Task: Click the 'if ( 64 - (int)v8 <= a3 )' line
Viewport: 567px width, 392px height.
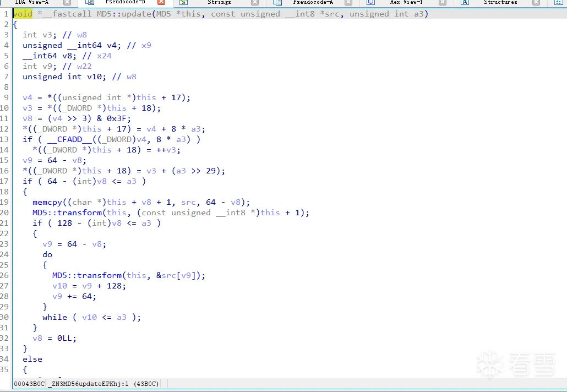Action: click(x=84, y=182)
